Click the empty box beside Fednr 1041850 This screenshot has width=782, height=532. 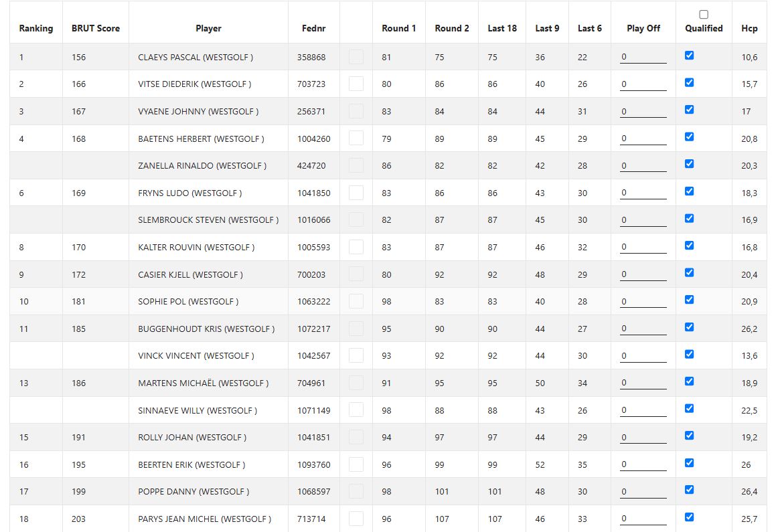pos(356,193)
